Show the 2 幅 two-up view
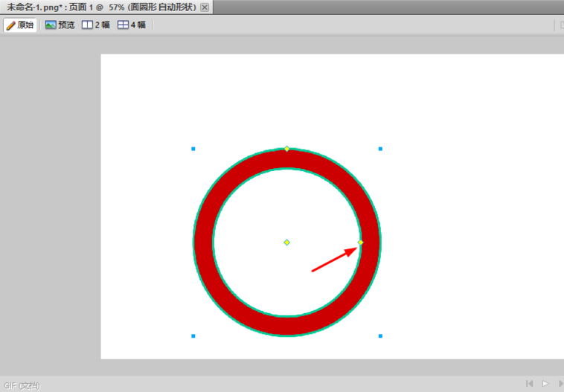This screenshot has width=564, height=392. [x=96, y=25]
